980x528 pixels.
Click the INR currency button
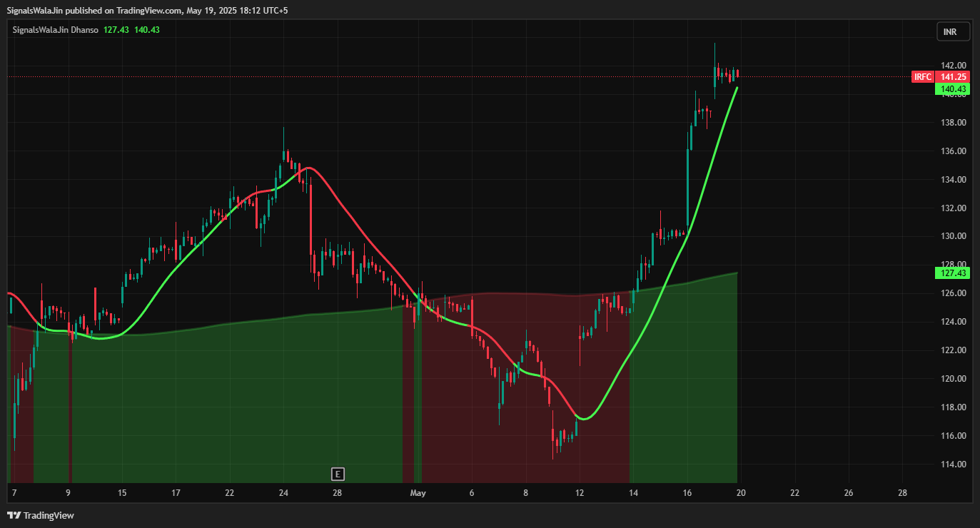(x=953, y=31)
